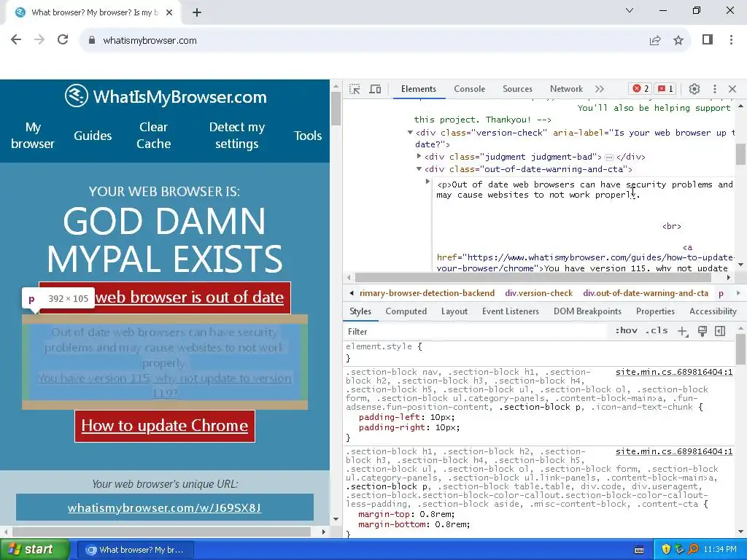Open first site.min.cs stylesheet link
This screenshot has height=560, width=747.
click(x=674, y=372)
